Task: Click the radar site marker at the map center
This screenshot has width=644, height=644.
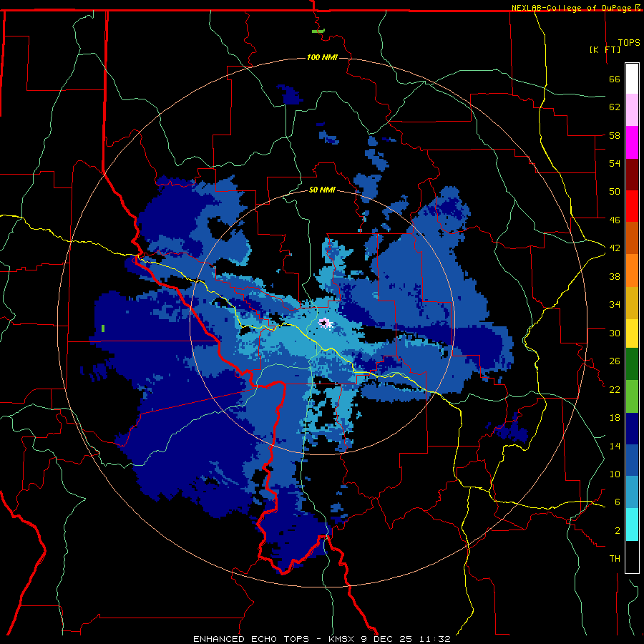Action: [324, 323]
